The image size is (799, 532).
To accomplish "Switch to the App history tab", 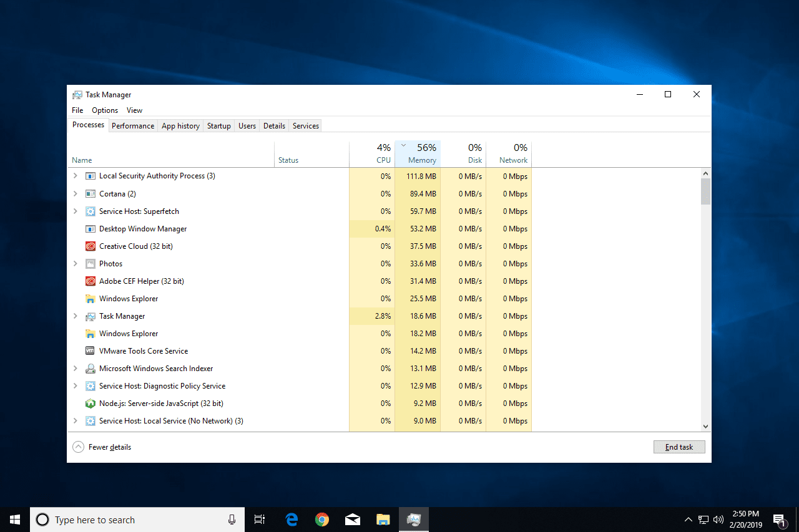I will 180,125.
